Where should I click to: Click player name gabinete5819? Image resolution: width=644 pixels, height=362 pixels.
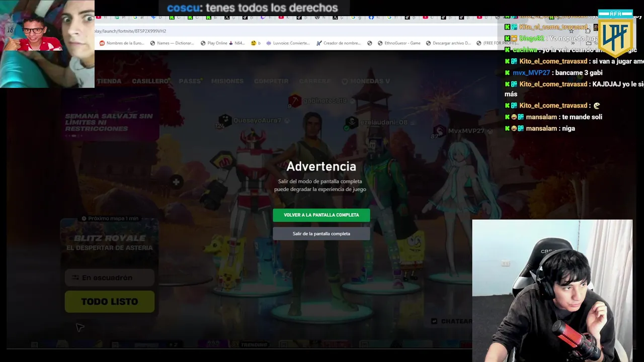tap(325, 101)
